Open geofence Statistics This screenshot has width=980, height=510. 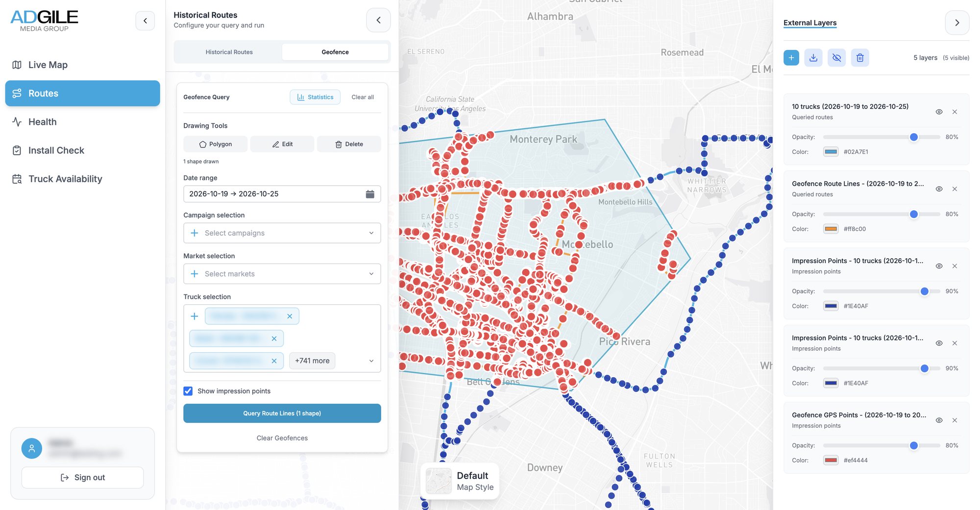(x=315, y=97)
